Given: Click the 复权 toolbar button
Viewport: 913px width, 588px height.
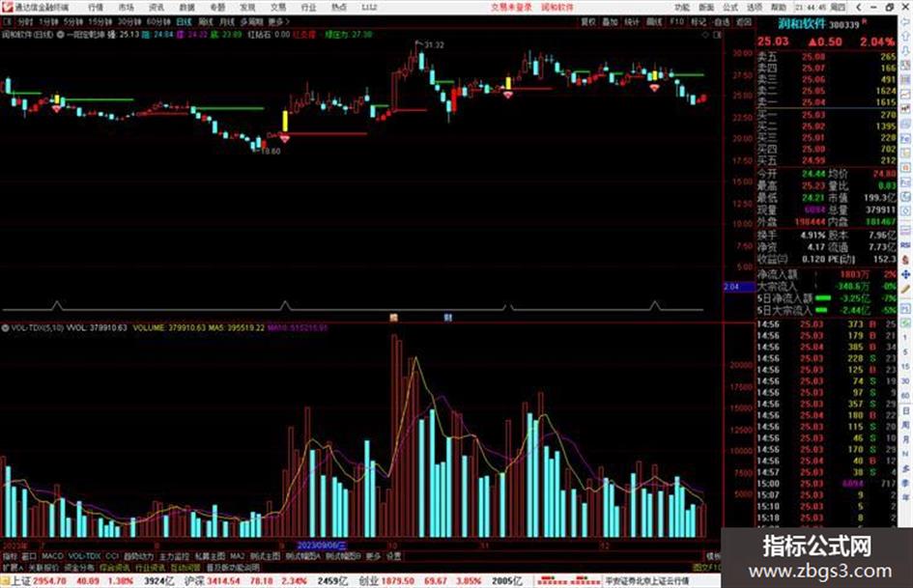Looking at the screenshot, I should (x=588, y=21).
